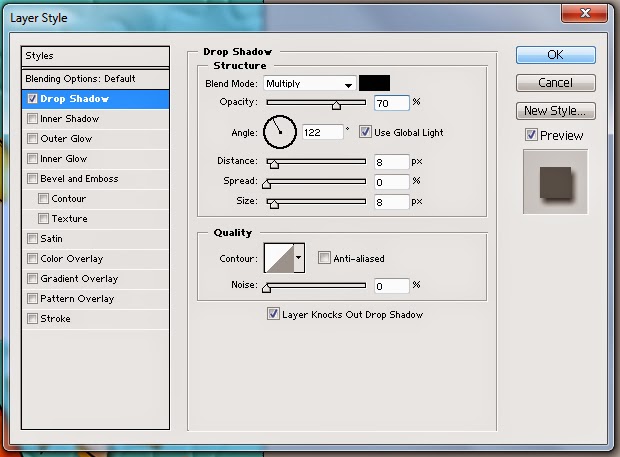
Task: Open the Inner Shadow settings row
Action: point(96,119)
